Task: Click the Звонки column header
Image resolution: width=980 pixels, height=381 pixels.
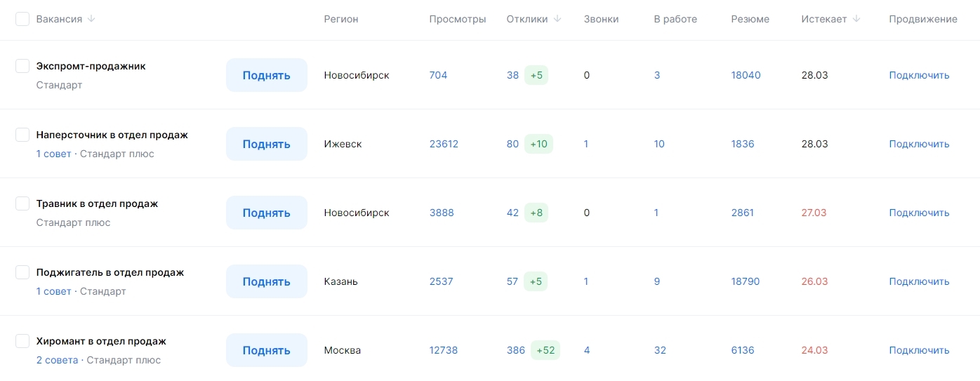Action: pos(601,19)
